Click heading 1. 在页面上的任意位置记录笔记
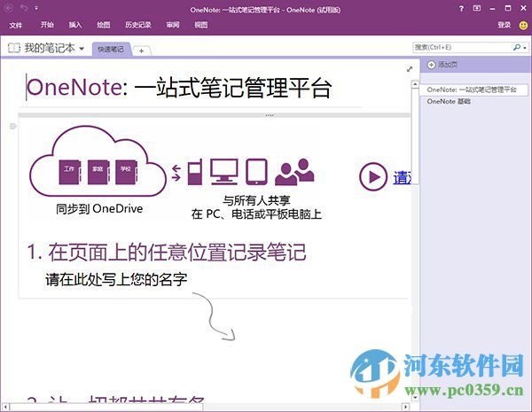 coord(167,253)
